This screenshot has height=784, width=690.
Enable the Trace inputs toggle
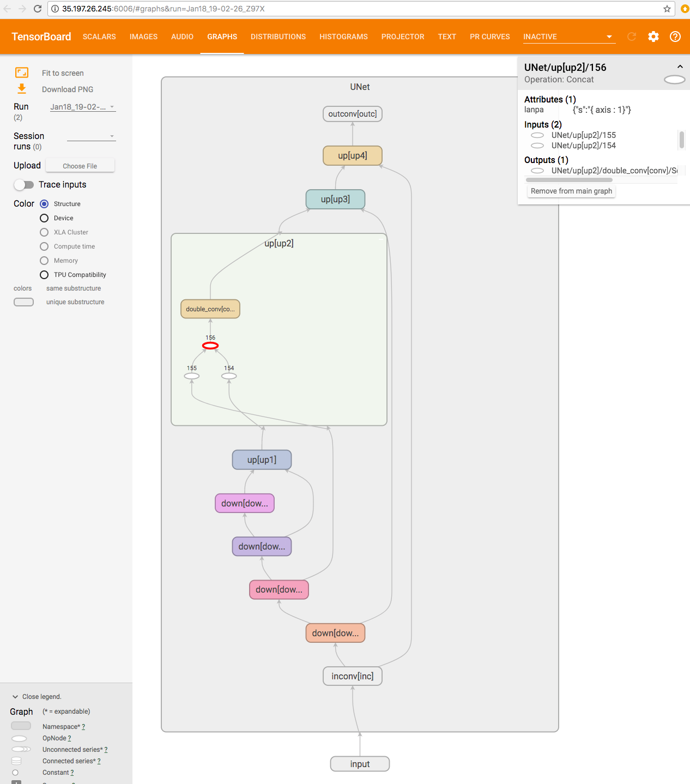tap(24, 185)
